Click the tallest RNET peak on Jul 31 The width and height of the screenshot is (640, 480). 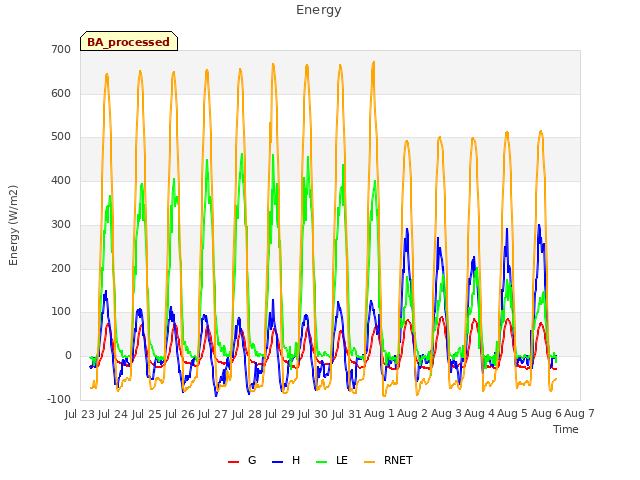click(x=373, y=62)
